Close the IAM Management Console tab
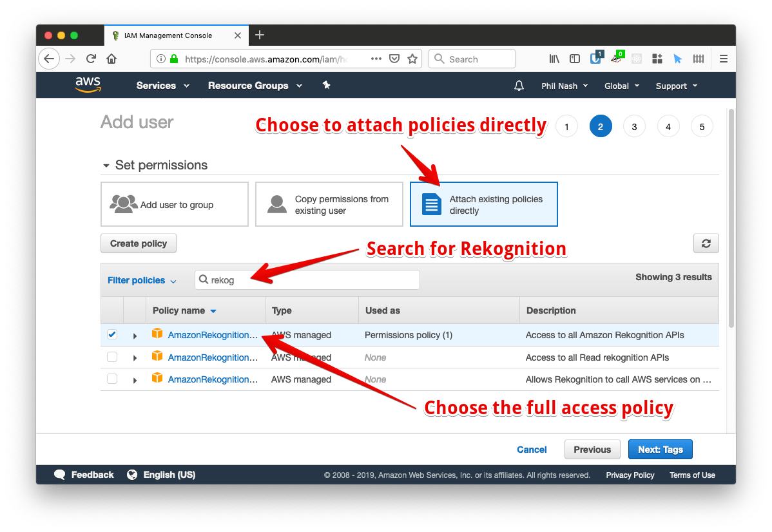Screen dimensions: 772x532 pyautogui.click(x=237, y=35)
